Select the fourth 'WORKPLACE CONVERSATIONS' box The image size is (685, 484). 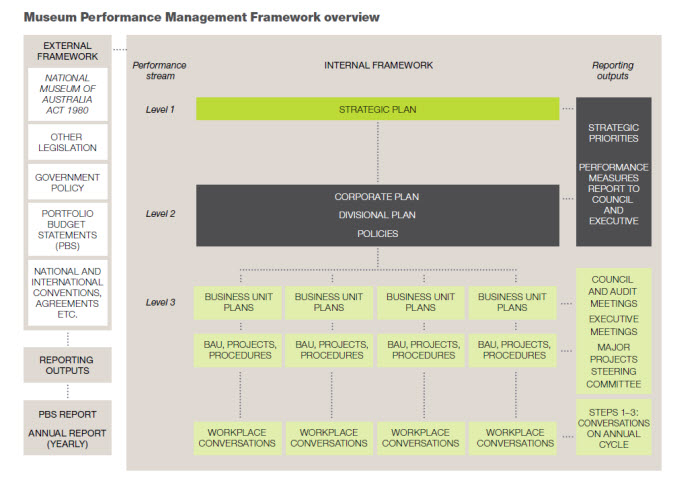(x=512, y=438)
